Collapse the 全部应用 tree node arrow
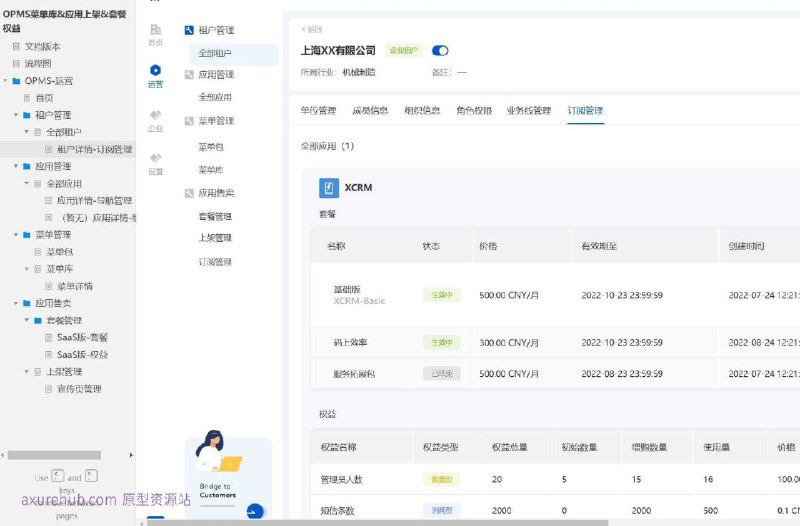This screenshot has width=800, height=526. pyautogui.click(x=27, y=183)
